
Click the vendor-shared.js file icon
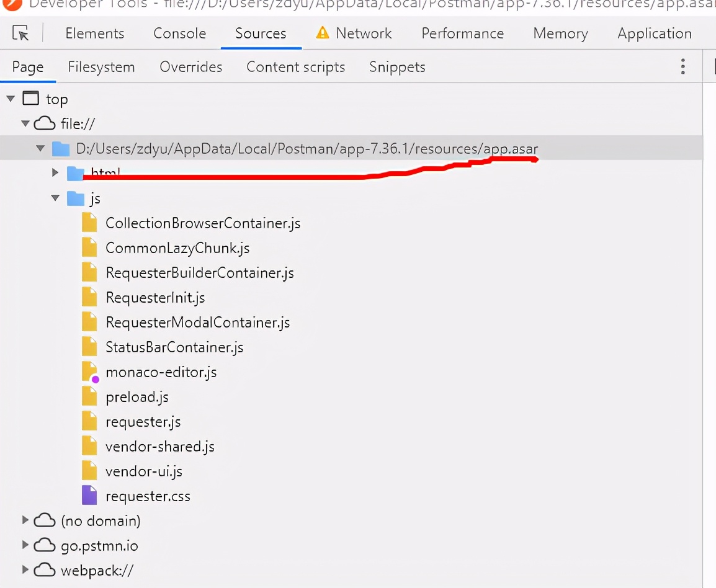coord(89,447)
